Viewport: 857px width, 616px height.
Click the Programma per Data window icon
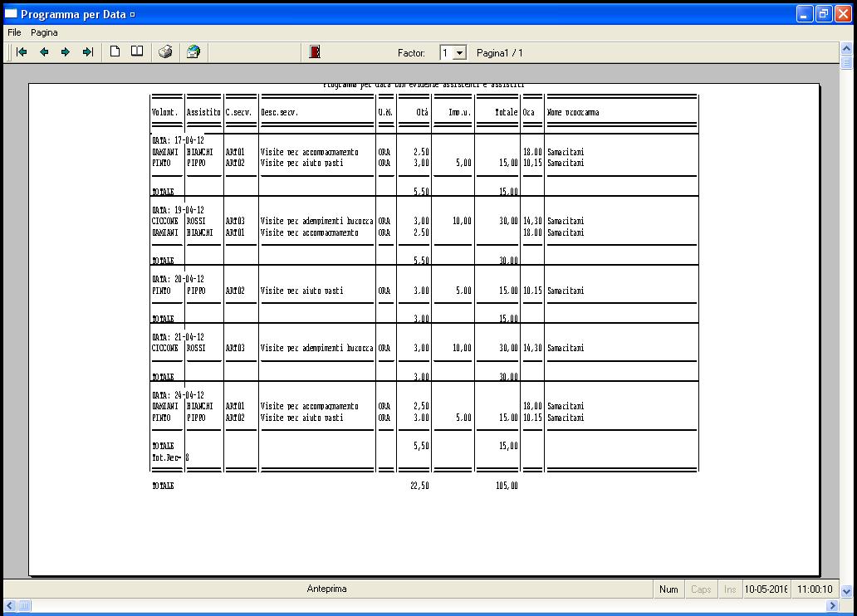point(11,13)
